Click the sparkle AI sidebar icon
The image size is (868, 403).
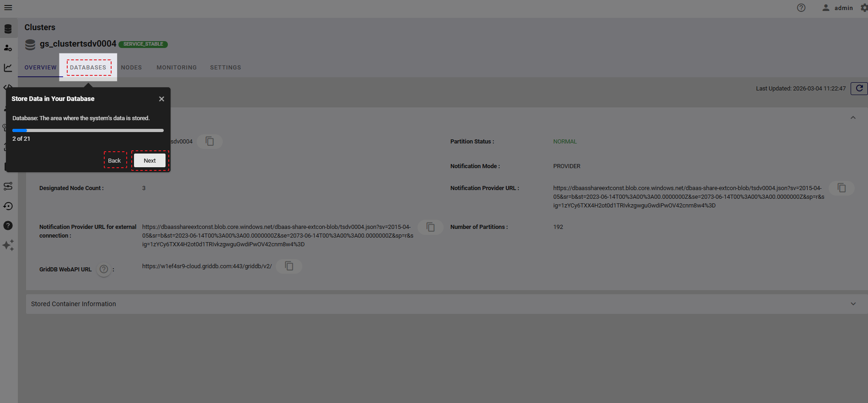click(x=8, y=245)
